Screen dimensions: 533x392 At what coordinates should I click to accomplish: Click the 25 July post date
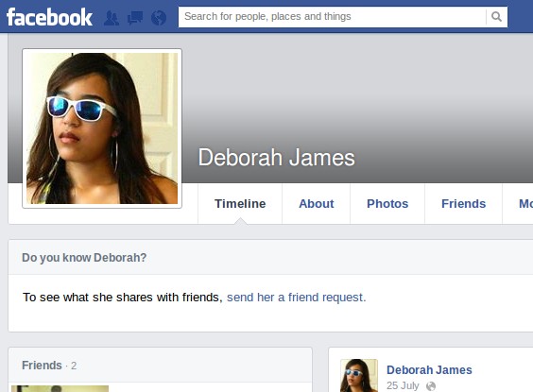(403, 385)
